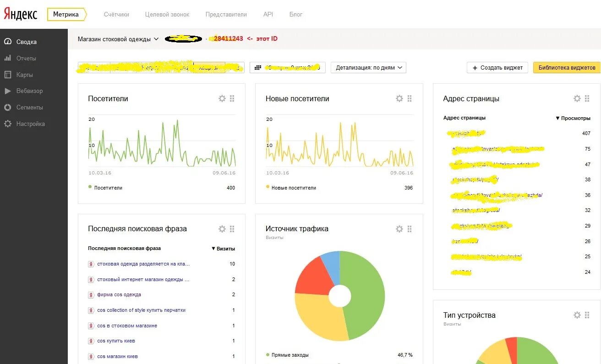Open settings gear of Адрес страницы widget
This screenshot has width=601, height=364.
coord(577,98)
